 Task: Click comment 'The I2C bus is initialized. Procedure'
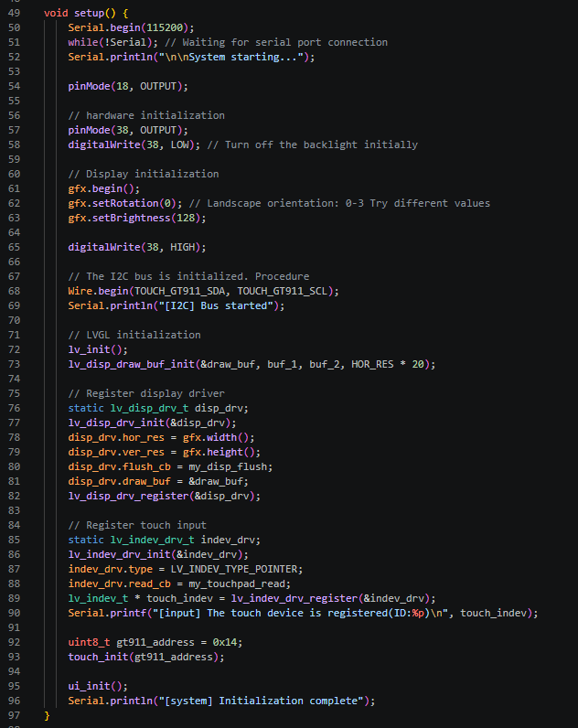pos(198,276)
